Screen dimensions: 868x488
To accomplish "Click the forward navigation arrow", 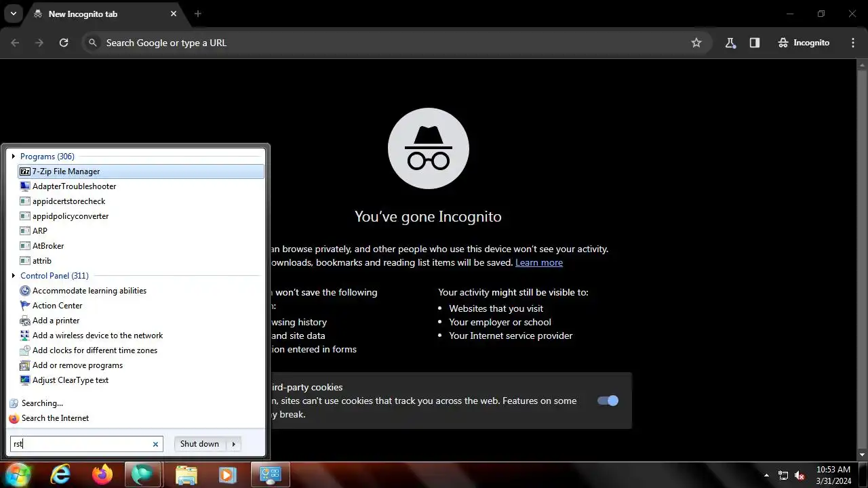I will [39, 43].
